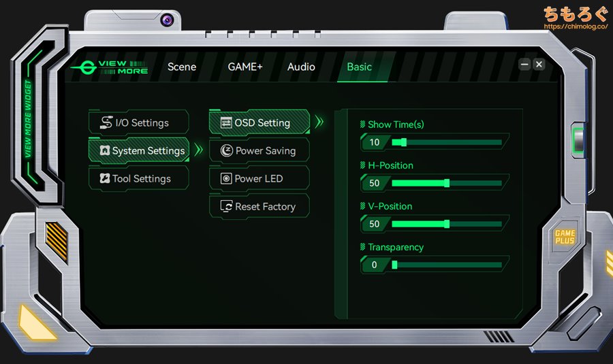Viewport: 613px width, 364px height.
Task: Minimize the View More widget window
Action: pos(524,65)
